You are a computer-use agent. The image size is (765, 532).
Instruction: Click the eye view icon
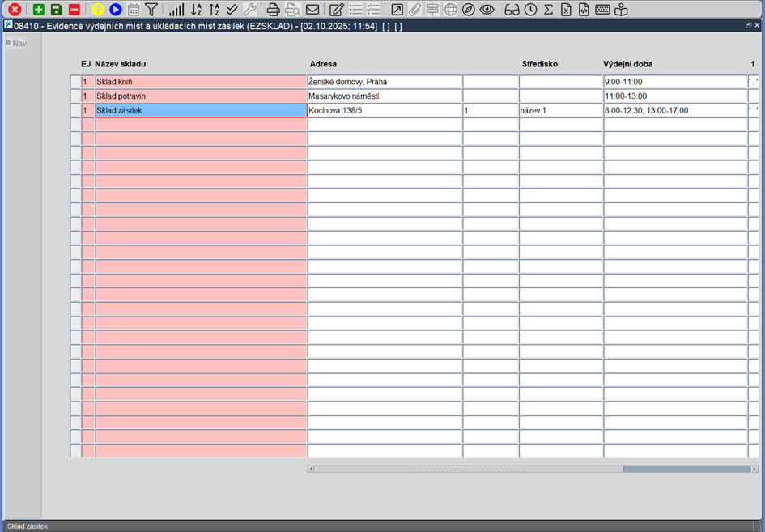[x=487, y=9]
